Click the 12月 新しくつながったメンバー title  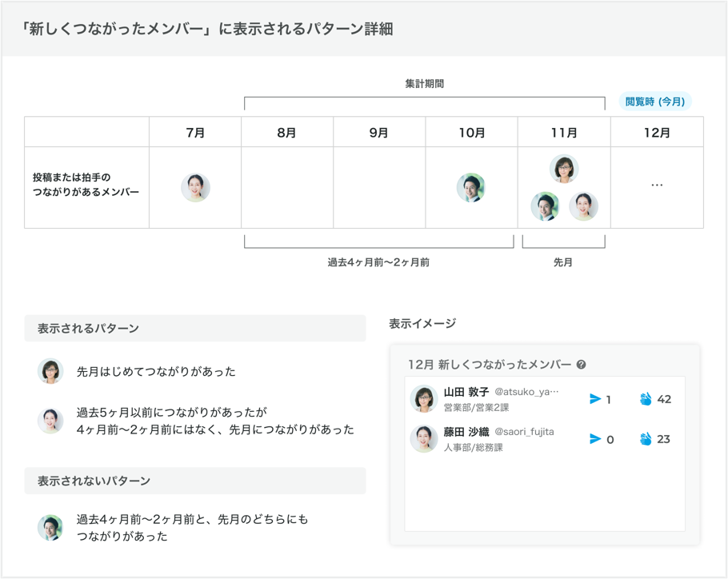[x=490, y=365]
